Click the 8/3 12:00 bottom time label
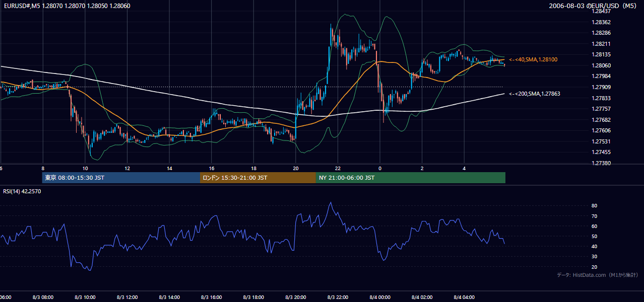The width and height of the screenshot is (644, 302). pos(127,297)
